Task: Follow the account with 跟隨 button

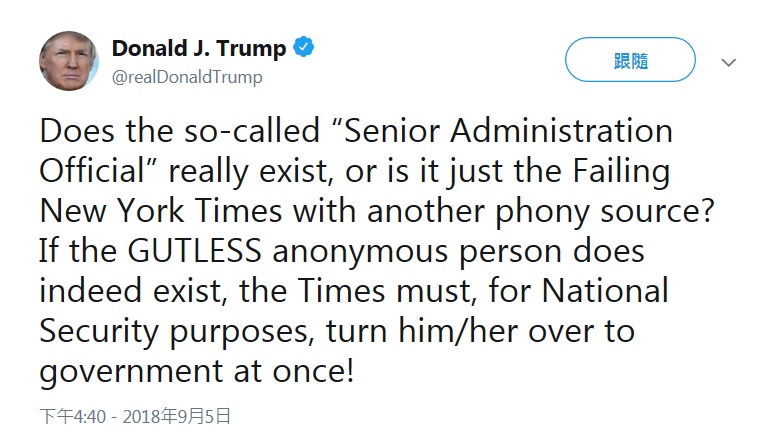Action: click(630, 60)
